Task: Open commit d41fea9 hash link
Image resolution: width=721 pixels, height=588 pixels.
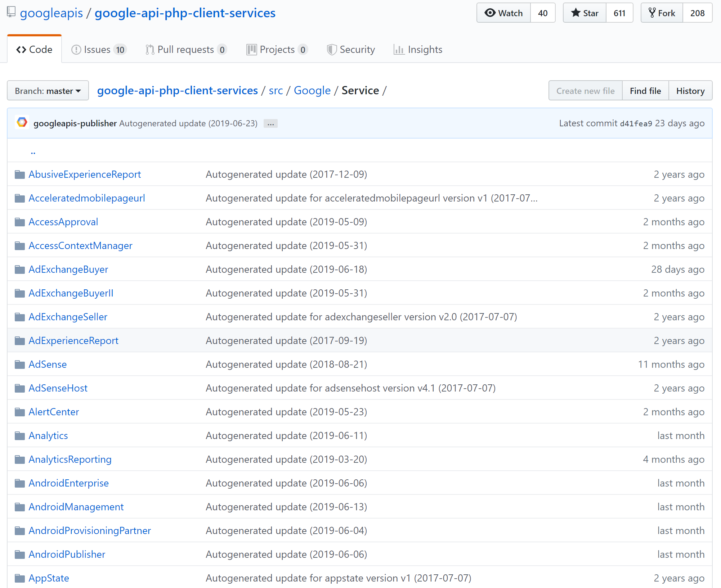Action: point(636,124)
